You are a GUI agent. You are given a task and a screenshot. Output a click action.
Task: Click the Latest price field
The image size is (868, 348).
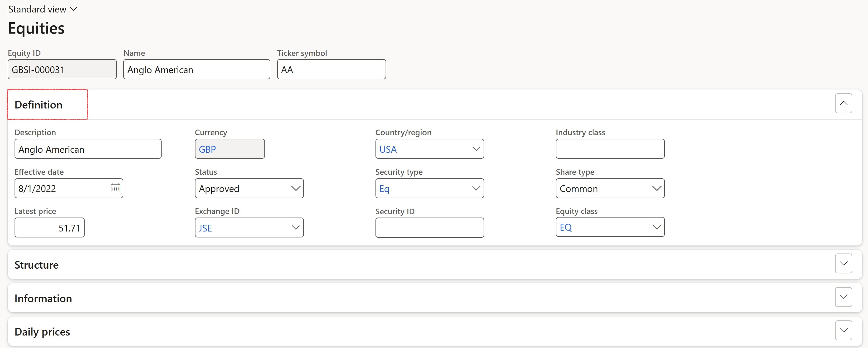[x=50, y=228]
